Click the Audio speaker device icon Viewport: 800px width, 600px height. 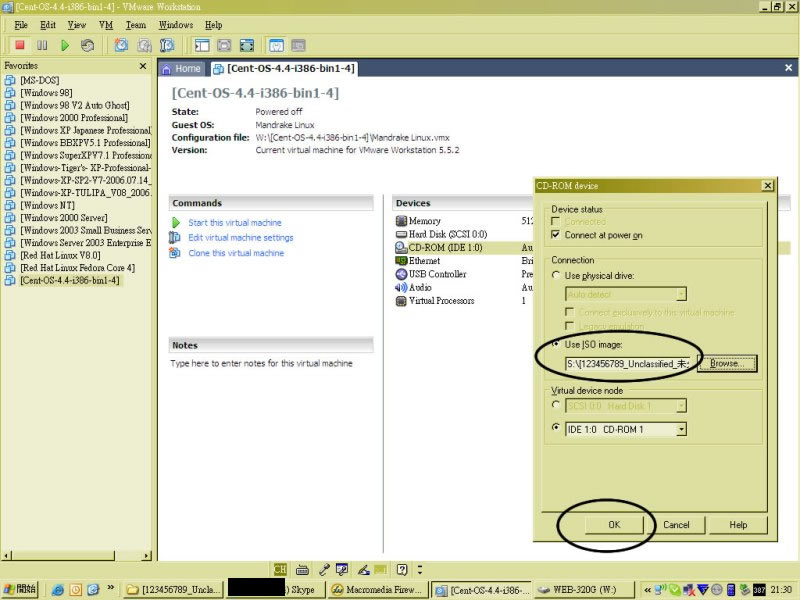(x=401, y=287)
